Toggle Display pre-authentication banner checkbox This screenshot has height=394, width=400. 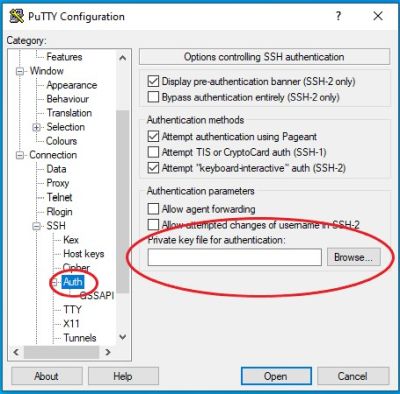153,81
